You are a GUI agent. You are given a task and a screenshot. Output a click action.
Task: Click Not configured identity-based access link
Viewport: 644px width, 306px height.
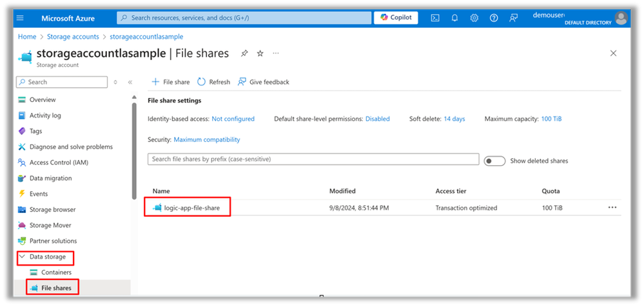coord(233,119)
